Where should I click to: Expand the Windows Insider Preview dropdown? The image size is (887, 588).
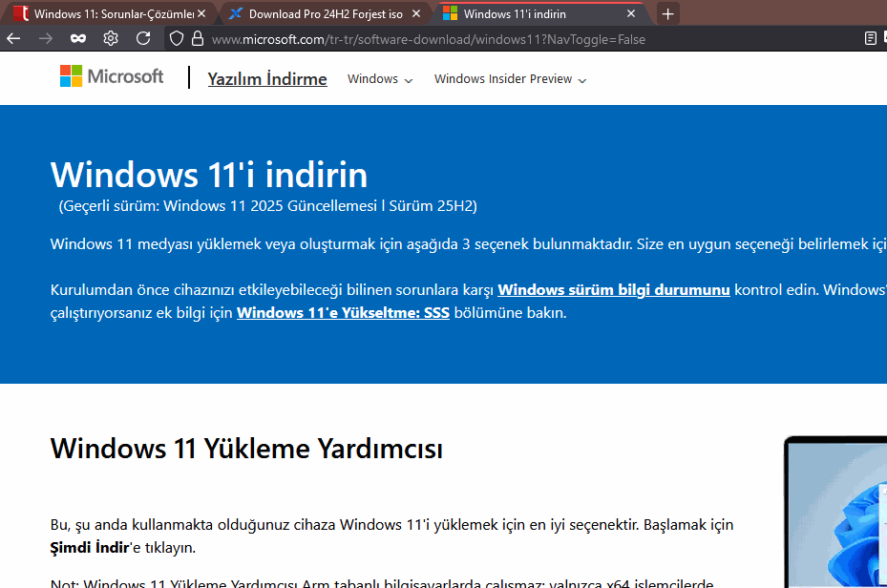(511, 79)
